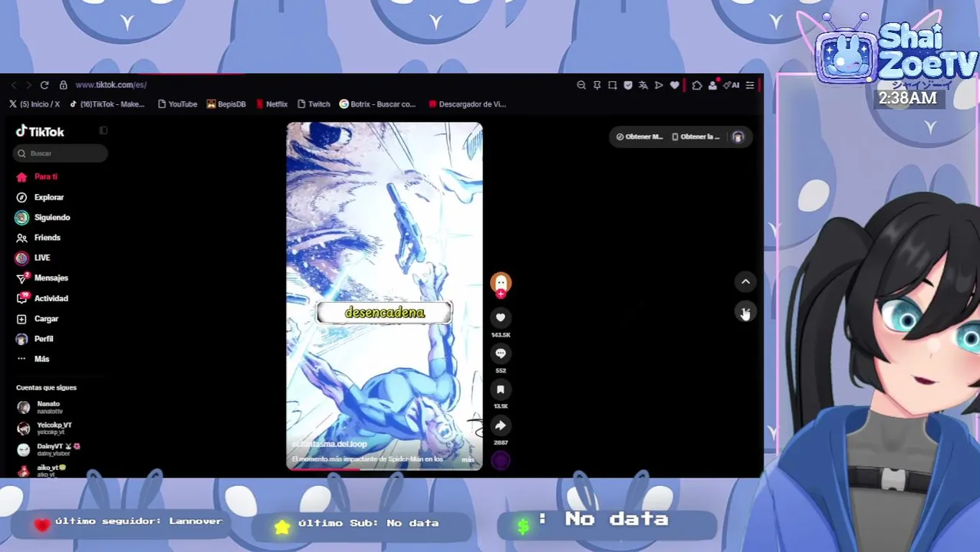
Task: Go to next video with down chevron
Action: point(745,312)
